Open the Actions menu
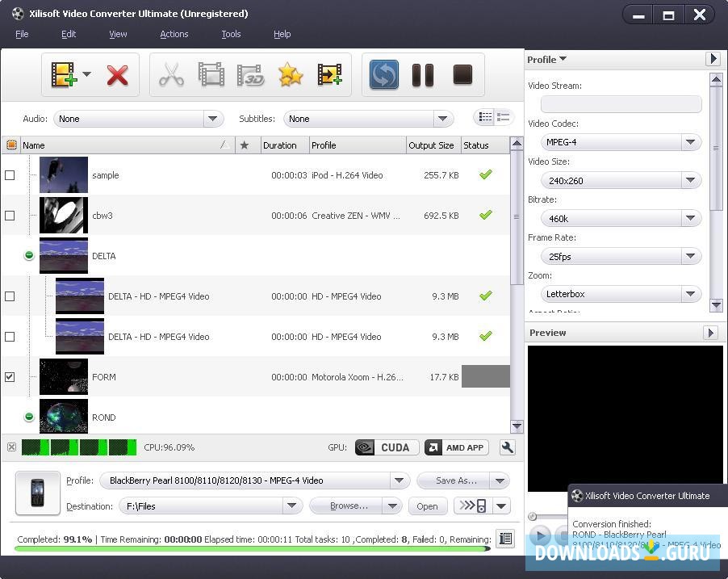 (x=174, y=34)
